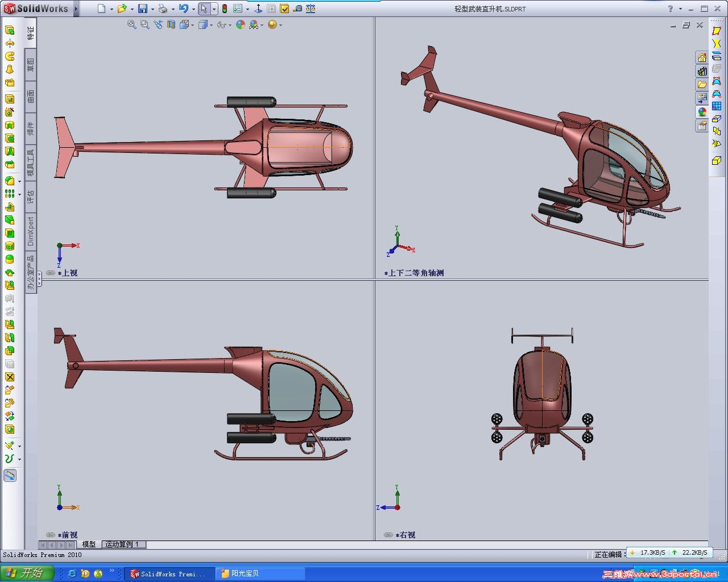The width and height of the screenshot is (728, 582).
Task: Click the Extruded Boss icon atop left toolbar
Action: (10, 30)
